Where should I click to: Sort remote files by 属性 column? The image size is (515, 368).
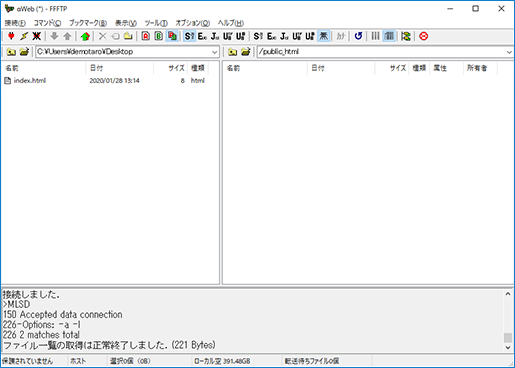click(x=446, y=68)
